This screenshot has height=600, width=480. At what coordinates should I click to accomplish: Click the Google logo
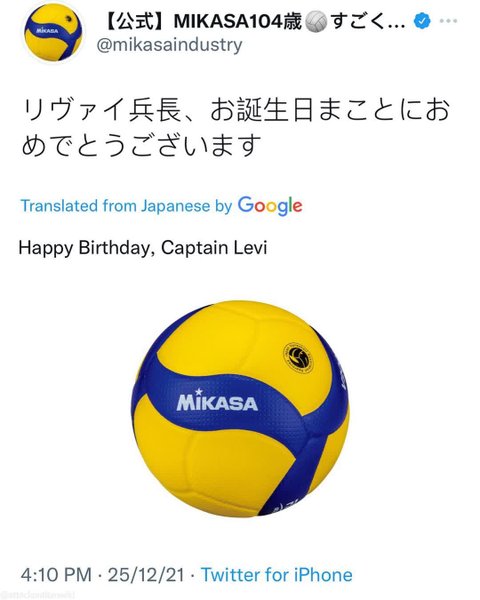pyautogui.click(x=270, y=206)
